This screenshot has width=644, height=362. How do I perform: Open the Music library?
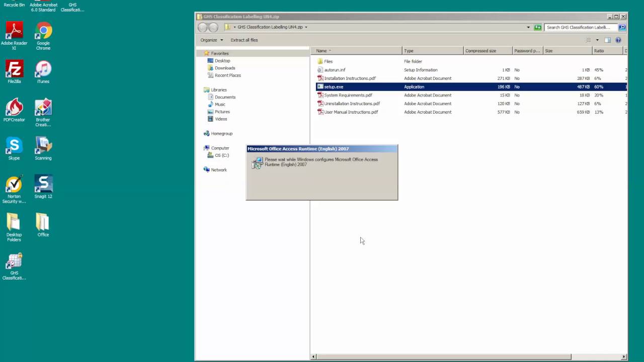(216, 105)
